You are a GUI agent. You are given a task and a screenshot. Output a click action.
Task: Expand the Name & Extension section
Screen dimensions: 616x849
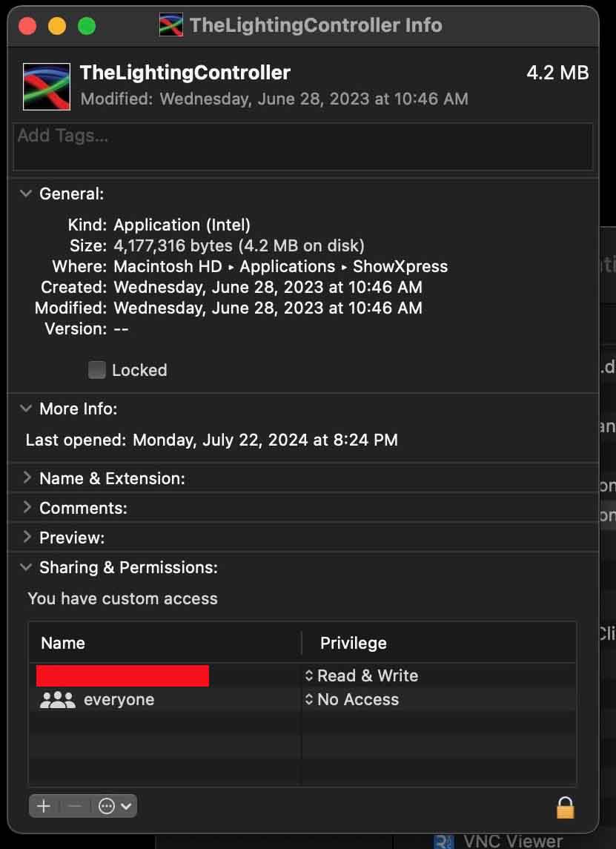point(27,478)
